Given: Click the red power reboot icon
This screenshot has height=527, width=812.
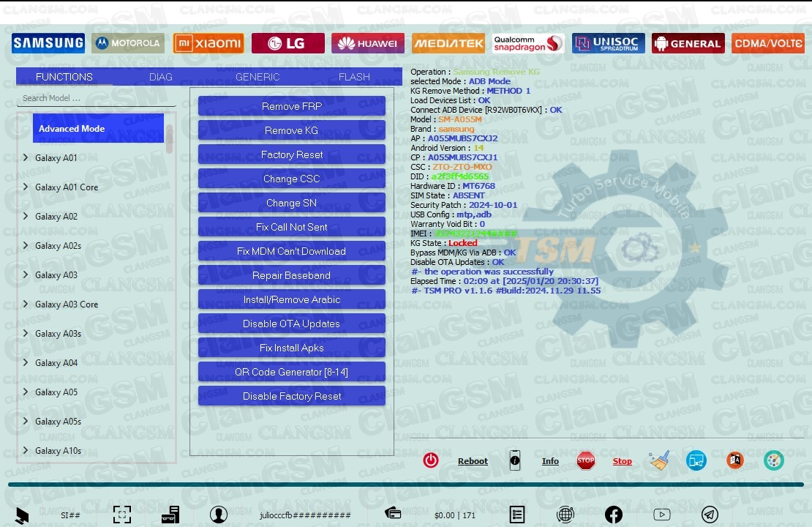Looking at the screenshot, I should tap(431, 460).
